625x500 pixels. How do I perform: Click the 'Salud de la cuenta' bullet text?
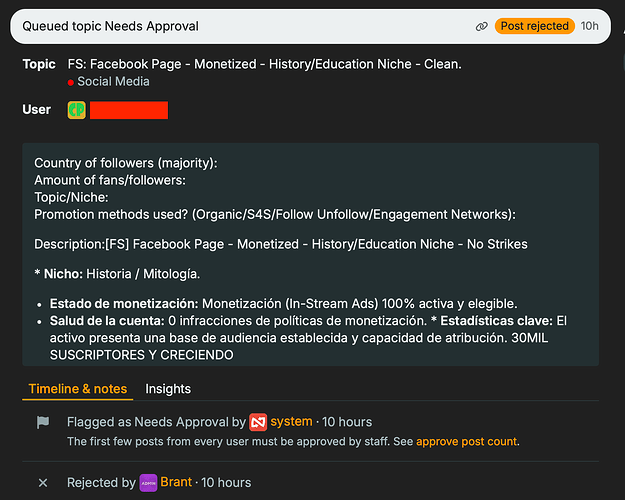point(308,338)
